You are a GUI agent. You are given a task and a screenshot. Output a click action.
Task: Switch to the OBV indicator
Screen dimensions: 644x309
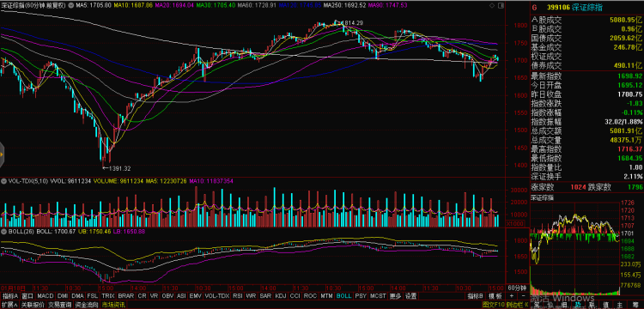pos(167,296)
